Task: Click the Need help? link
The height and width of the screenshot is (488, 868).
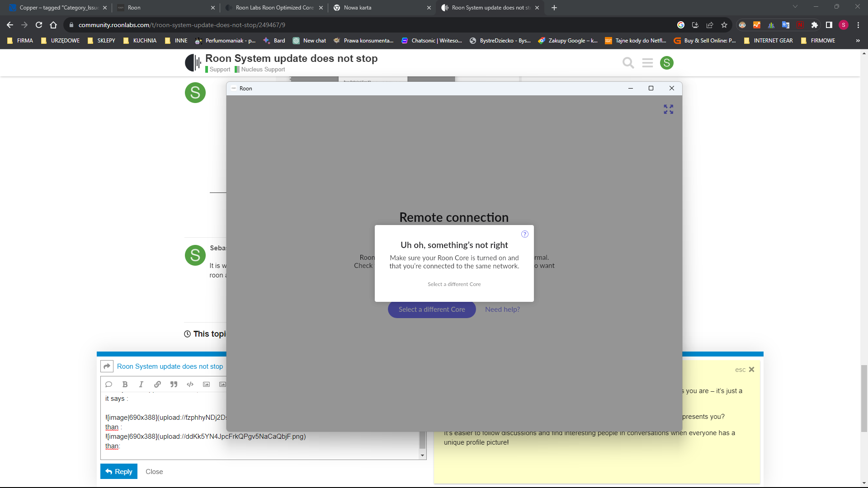Action: click(x=502, y=310)
